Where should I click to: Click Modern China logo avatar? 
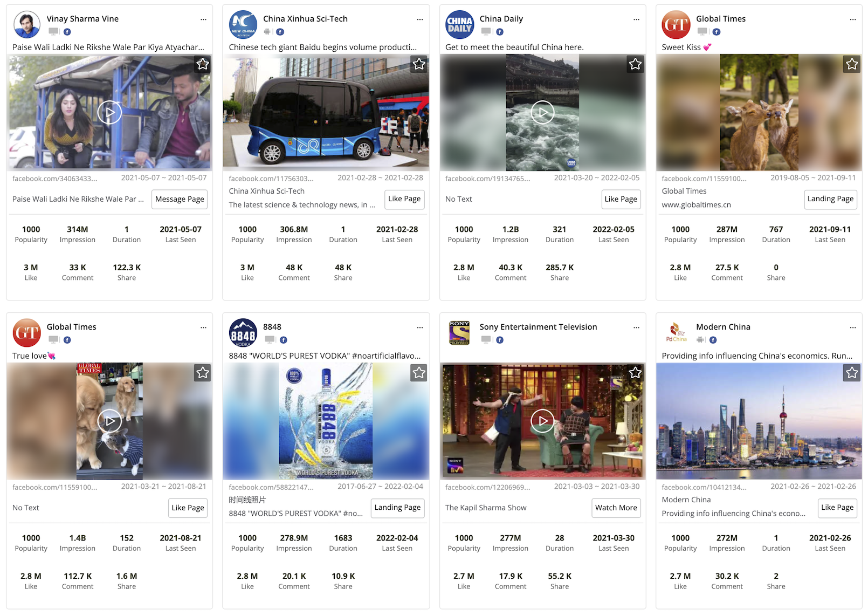tap(676, 333)
